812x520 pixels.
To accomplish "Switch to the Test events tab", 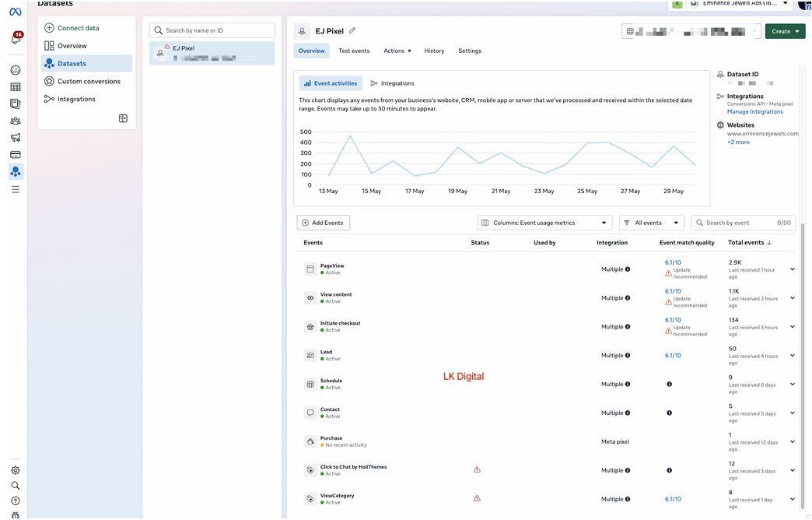I will (x=354, y=51).
